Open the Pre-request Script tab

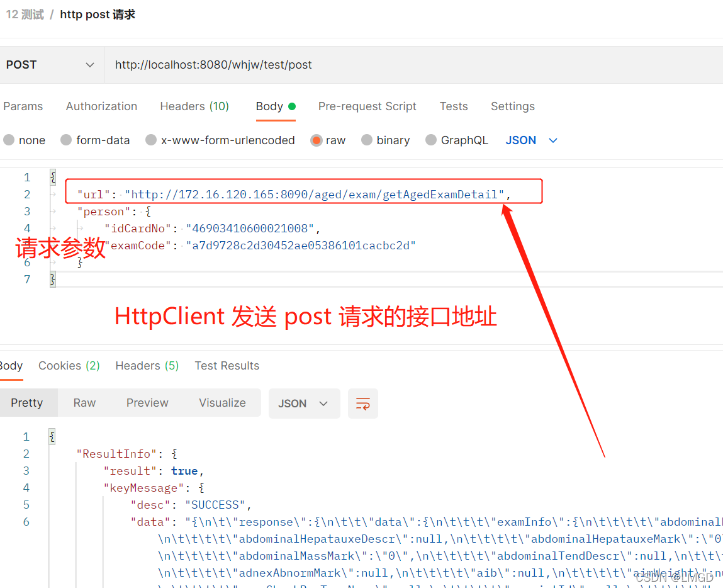coord(367,106)
